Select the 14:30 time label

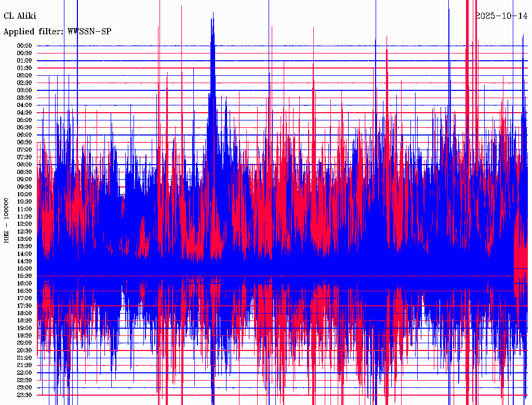tap(24, 261)
